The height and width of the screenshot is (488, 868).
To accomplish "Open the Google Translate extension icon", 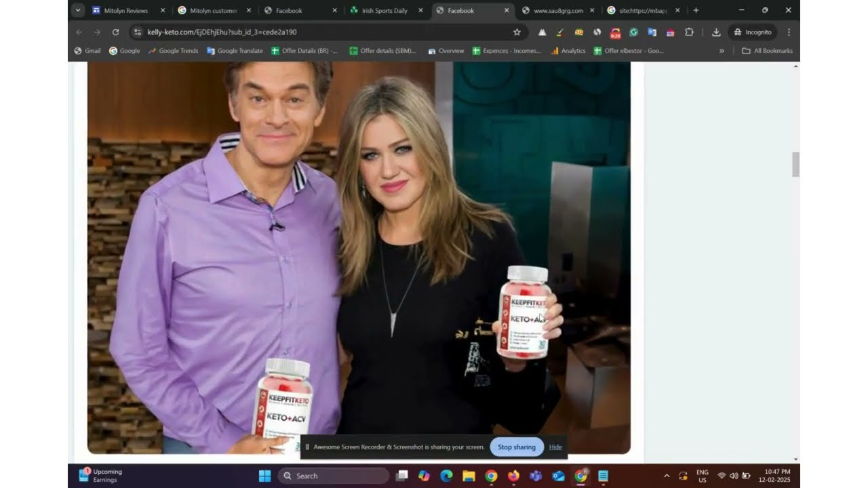I will (652, 32).
